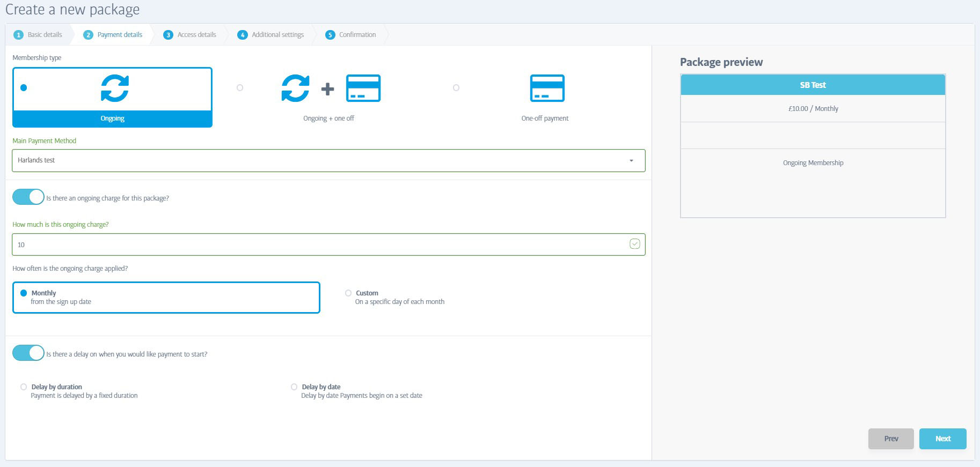Click the Ongoing Membership preview text
Viewport: 980px width, 467px height.
pos(813,163)
